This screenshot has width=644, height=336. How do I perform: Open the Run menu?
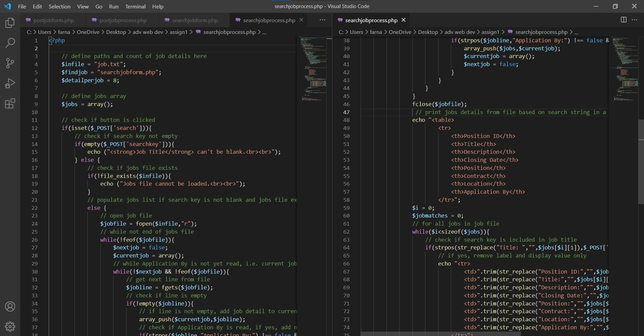[114, 6]
